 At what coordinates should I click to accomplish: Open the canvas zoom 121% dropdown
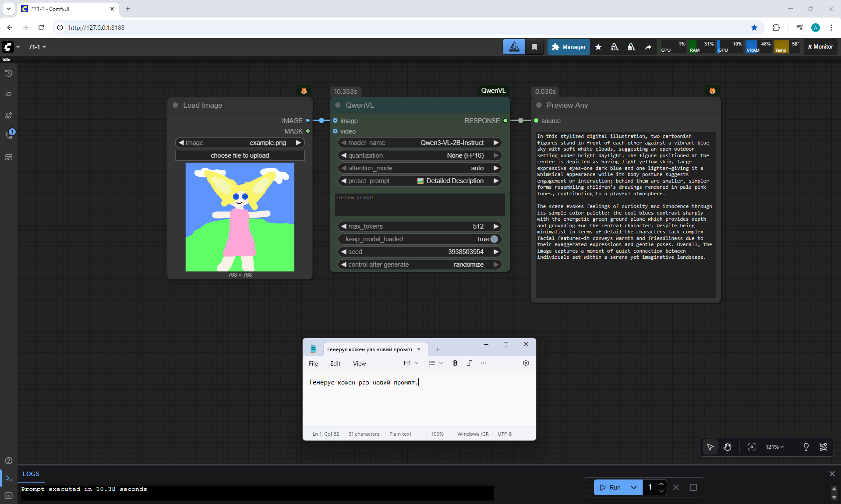(x=774, y=447)
